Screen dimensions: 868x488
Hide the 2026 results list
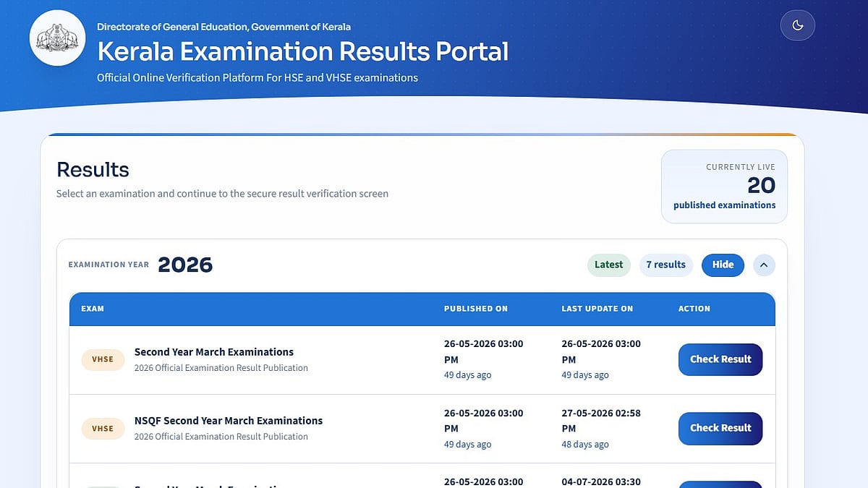coord(723,265)
